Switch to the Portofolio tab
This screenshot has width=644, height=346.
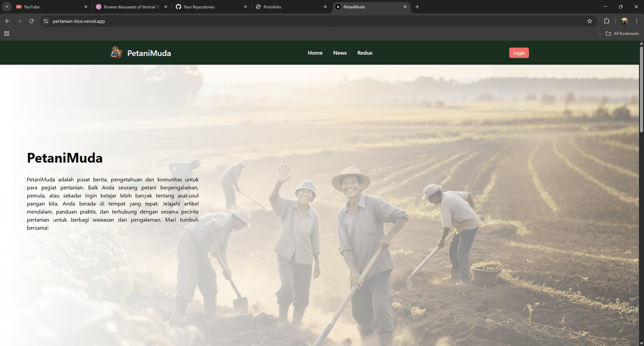coord(291,7)
